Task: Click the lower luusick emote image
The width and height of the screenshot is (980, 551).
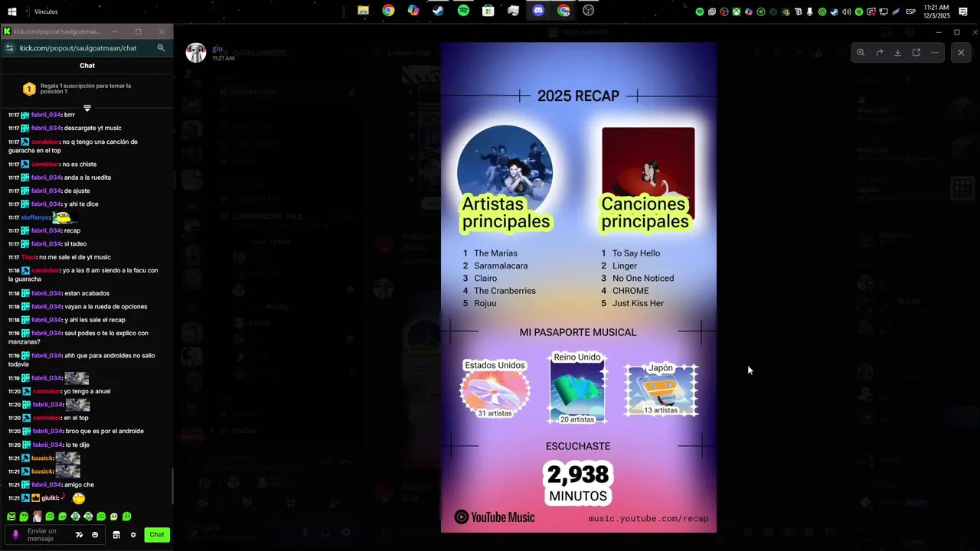Action: pos(67,471)
